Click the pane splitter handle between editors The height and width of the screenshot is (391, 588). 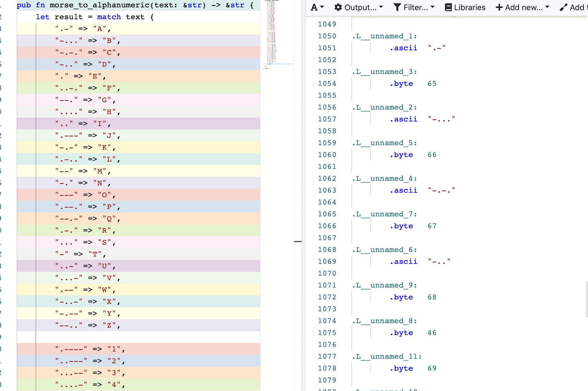[298, 242]
